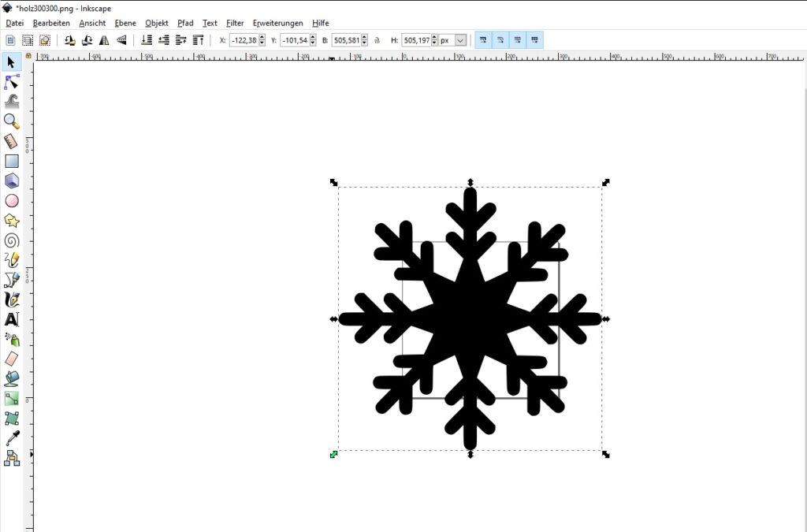Screen dimensions: 807x532
Task: Decrease the X coordinate value
Action: 262,43
